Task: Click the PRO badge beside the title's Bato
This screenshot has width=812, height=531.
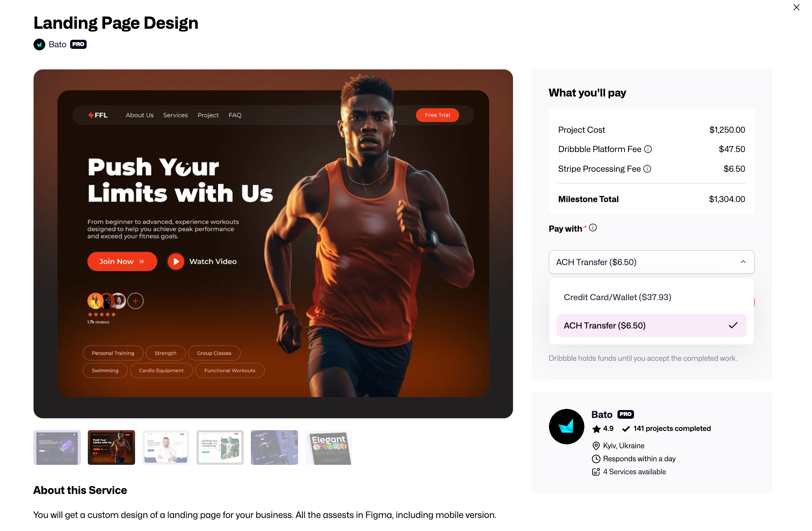Action: tap(78, 45)
